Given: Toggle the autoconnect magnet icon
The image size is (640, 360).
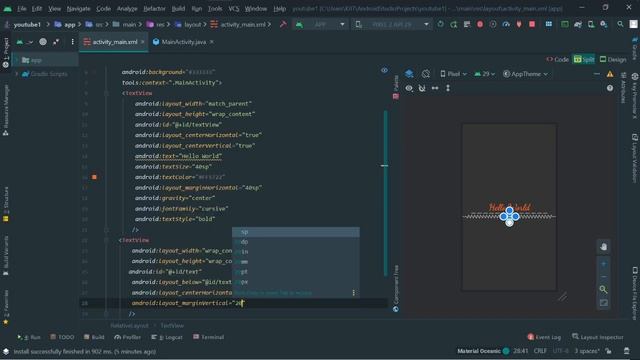Looking at the screenshot, I should (422, 88).
